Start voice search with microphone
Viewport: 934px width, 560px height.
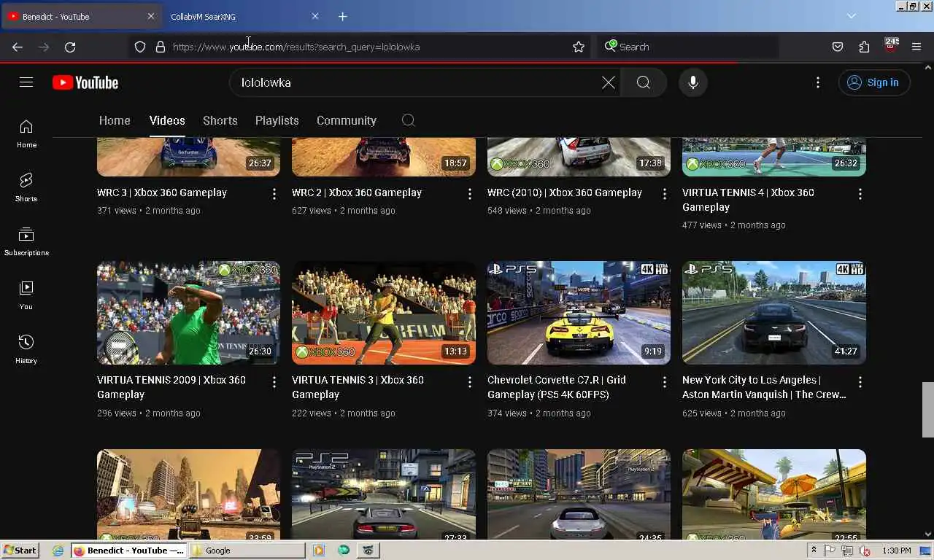pos(693,82)
